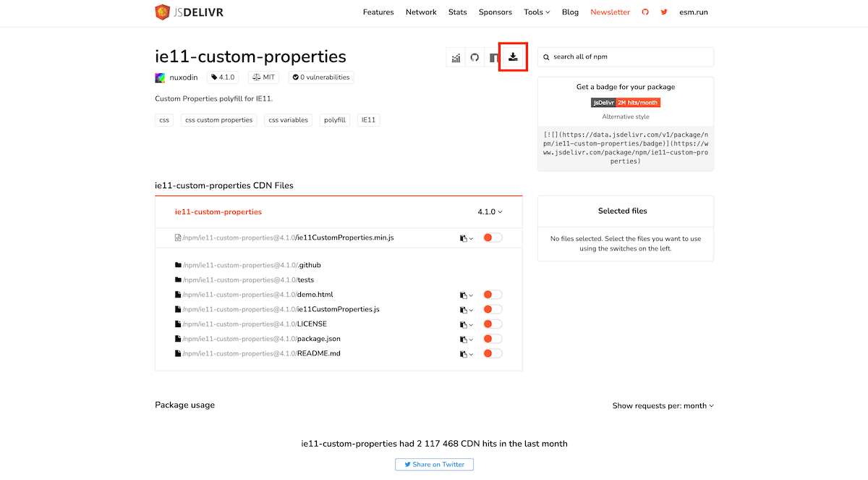This screenshot has width=868, height=480.
Task: Click Share on Twitter button
Action: click(x=434, y=464)
